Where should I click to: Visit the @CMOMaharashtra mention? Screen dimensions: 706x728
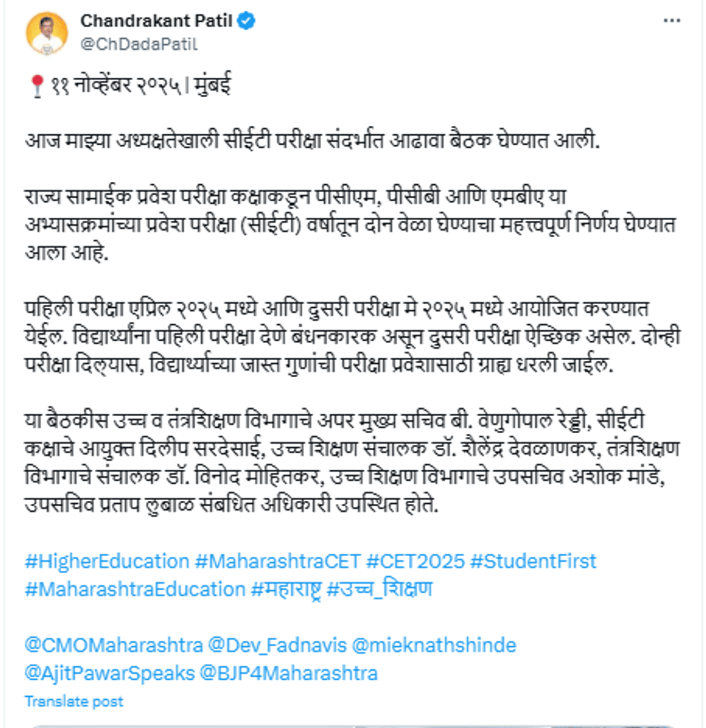[114, 645]
